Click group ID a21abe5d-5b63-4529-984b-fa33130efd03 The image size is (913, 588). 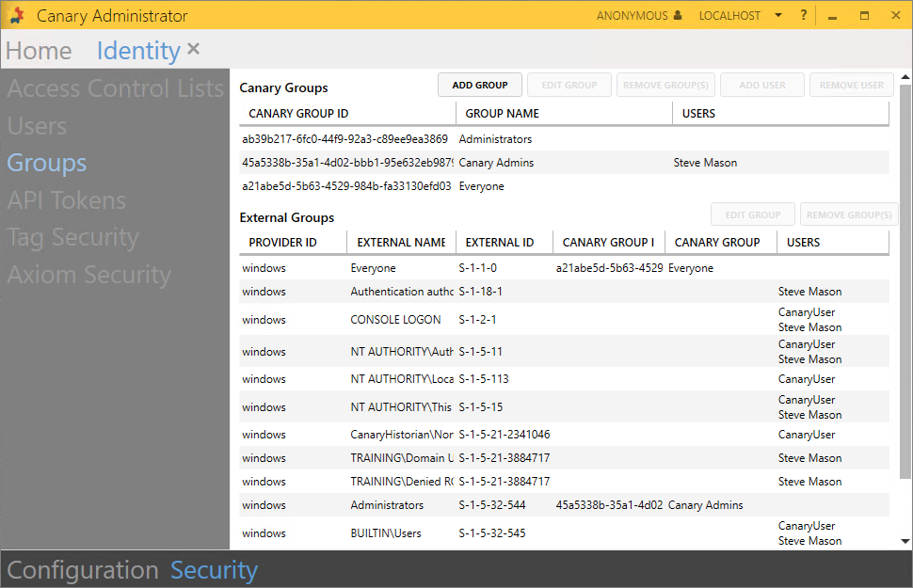[x=346, y=186]
